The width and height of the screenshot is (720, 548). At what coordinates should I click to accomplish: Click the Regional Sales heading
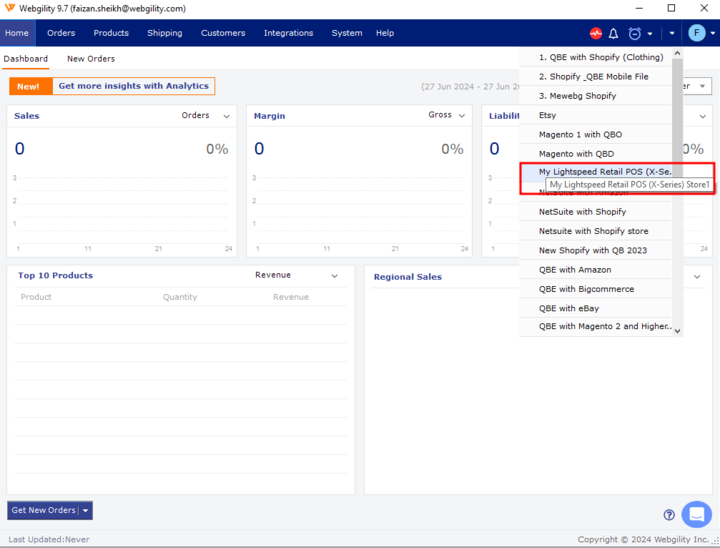408,277
